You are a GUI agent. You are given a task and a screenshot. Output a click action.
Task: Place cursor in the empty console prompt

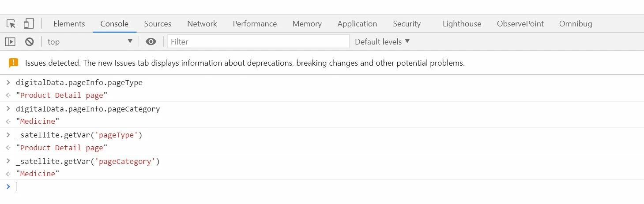tap(327, 187)
